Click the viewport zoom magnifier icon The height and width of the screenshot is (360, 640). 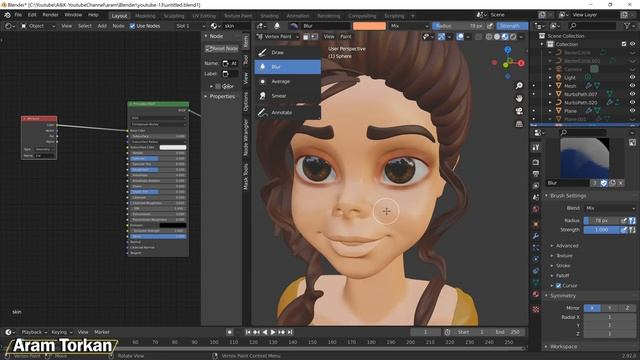(x=519, y=85)
